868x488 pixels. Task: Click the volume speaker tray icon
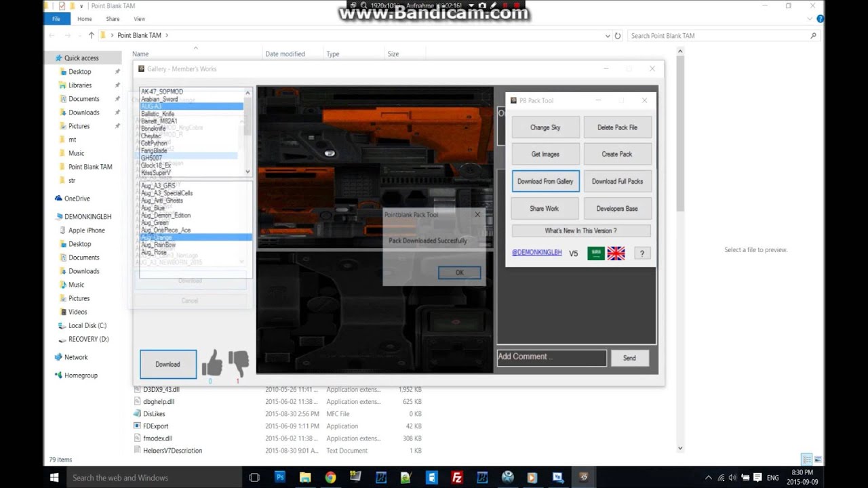click(x=733, y=477)
